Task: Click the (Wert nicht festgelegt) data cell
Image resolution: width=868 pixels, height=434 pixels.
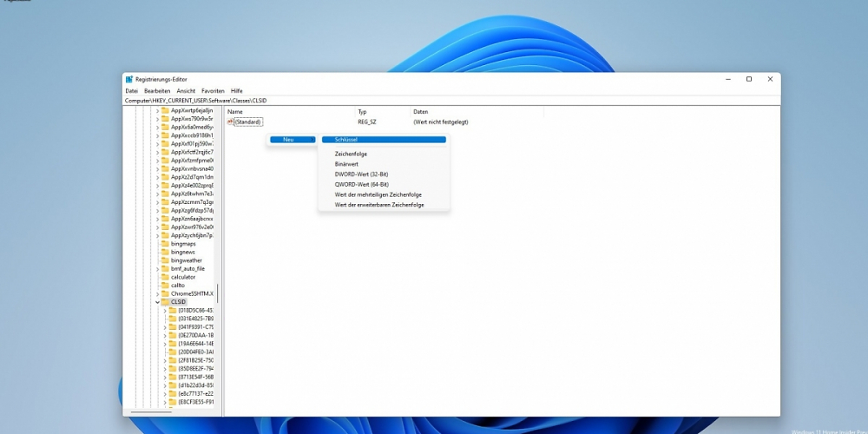Action: [441, 122]
